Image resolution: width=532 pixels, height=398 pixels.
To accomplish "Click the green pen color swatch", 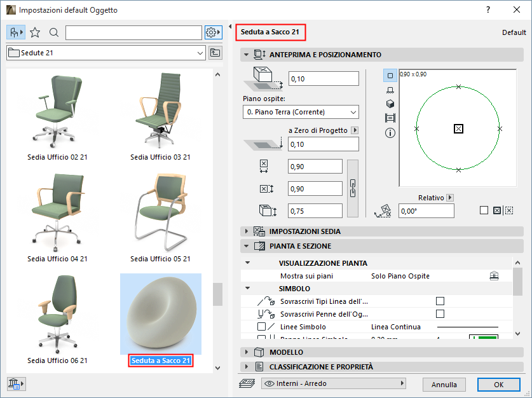I will point(484,337).
